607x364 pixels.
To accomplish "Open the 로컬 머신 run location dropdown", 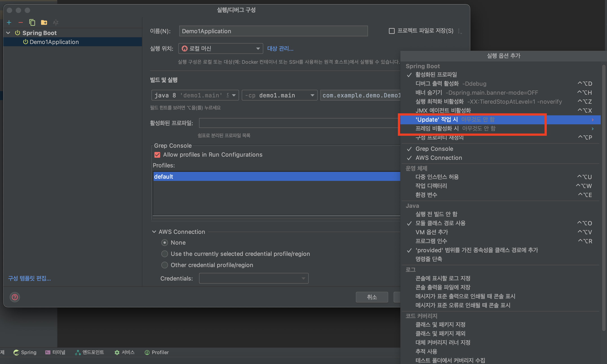I will coord(221,48).
